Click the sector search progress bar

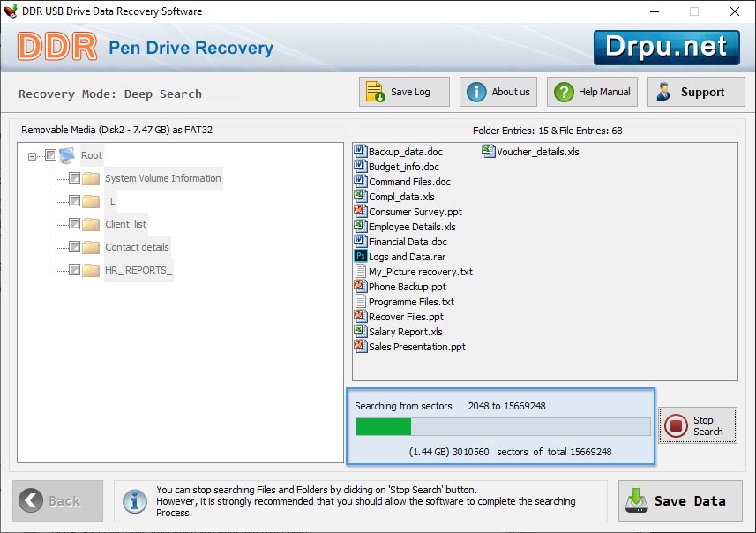[x=503, y=426]
